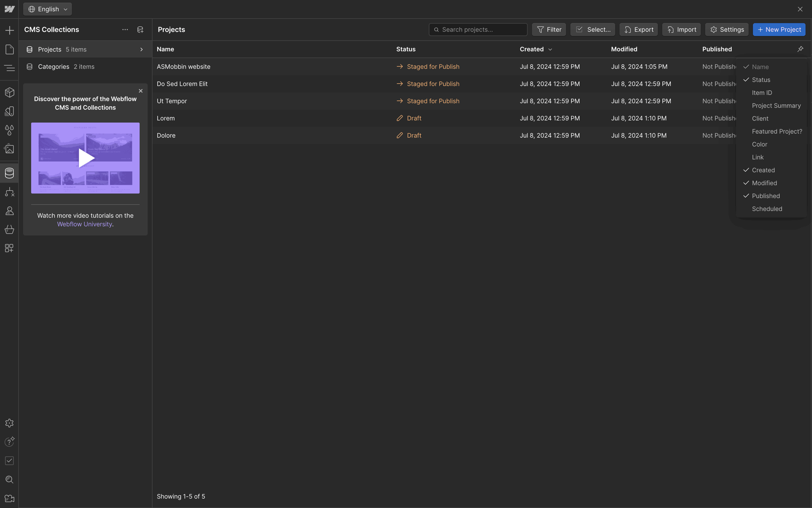
Task: Select the CMS database icon in sidebar
Action: (x=9, y=173)
